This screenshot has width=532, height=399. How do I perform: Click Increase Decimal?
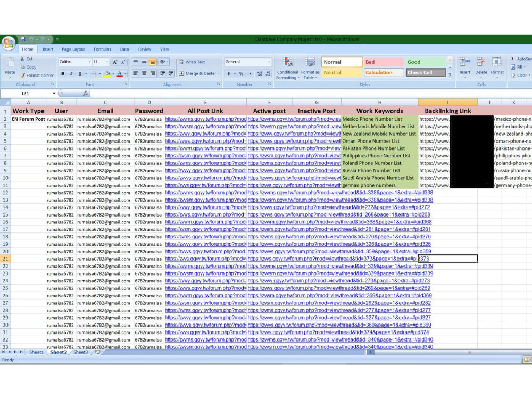(260, 73)
